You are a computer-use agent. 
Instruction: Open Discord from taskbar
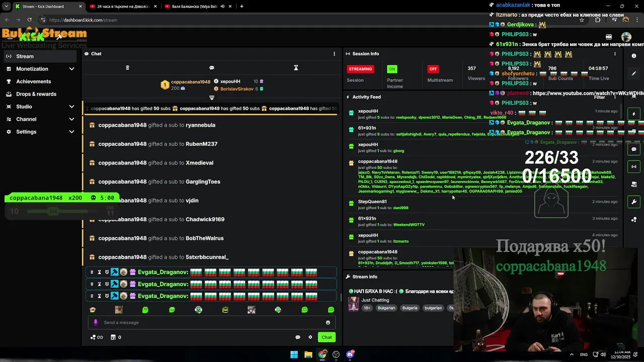350,354
